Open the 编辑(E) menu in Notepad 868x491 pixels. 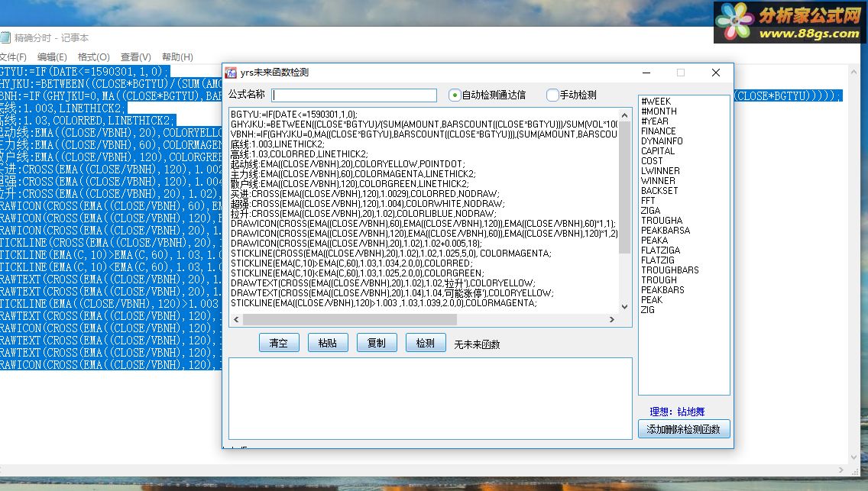(x=52, y=57)
